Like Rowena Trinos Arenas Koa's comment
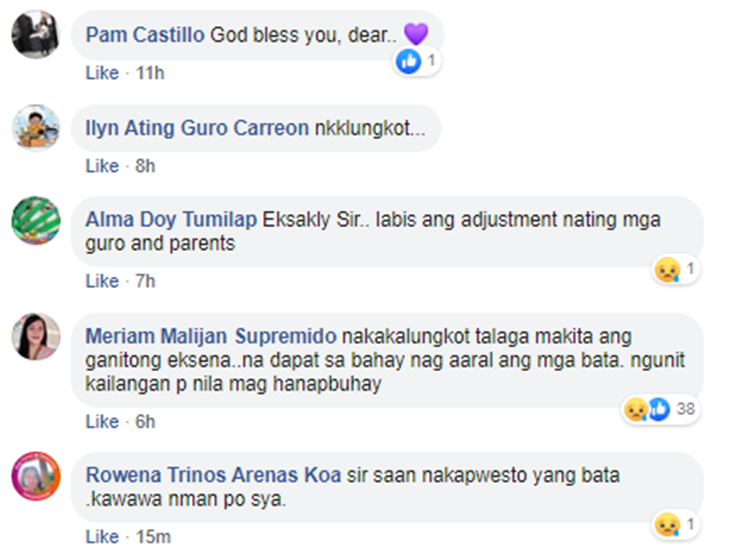Viewport: 750px width, 557px height. click(x=101, y=537)
